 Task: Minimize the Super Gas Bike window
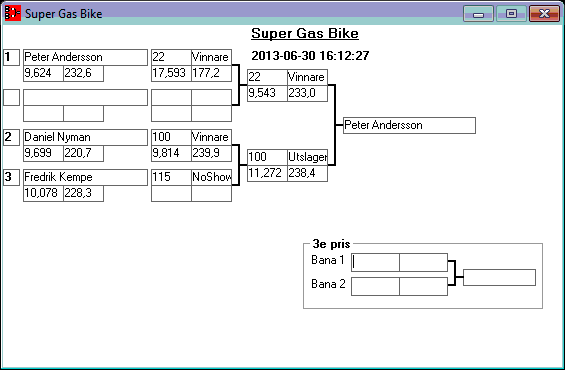pos(478,14)
